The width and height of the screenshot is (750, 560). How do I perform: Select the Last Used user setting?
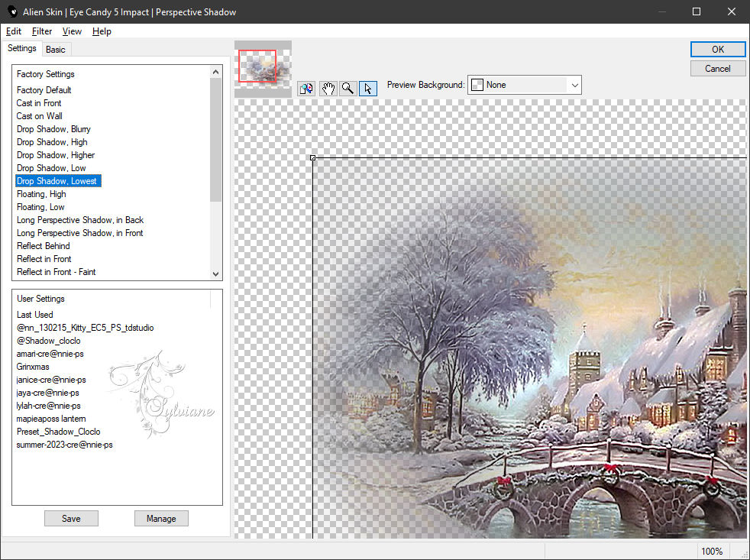pos(35,315)
